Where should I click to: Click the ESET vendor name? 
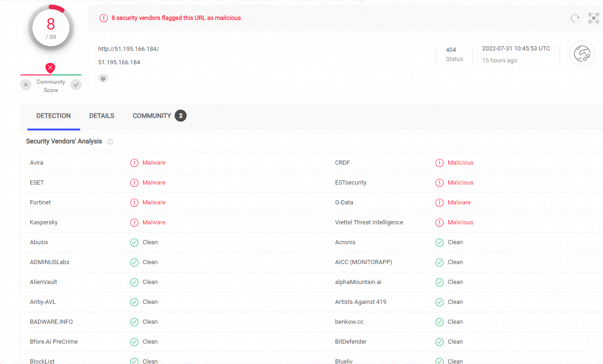[x=37, y=183]
